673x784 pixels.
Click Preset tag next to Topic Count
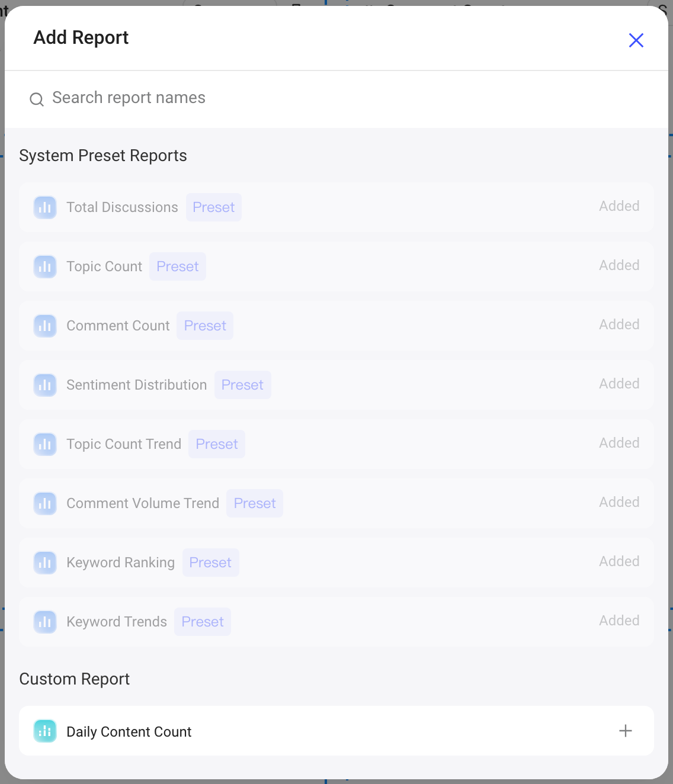[x=178, y=266]
